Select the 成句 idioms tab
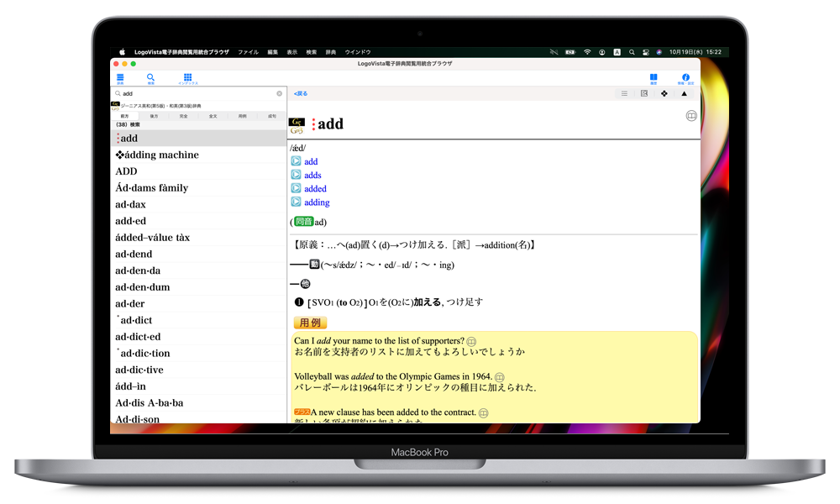 coord(272,116)
